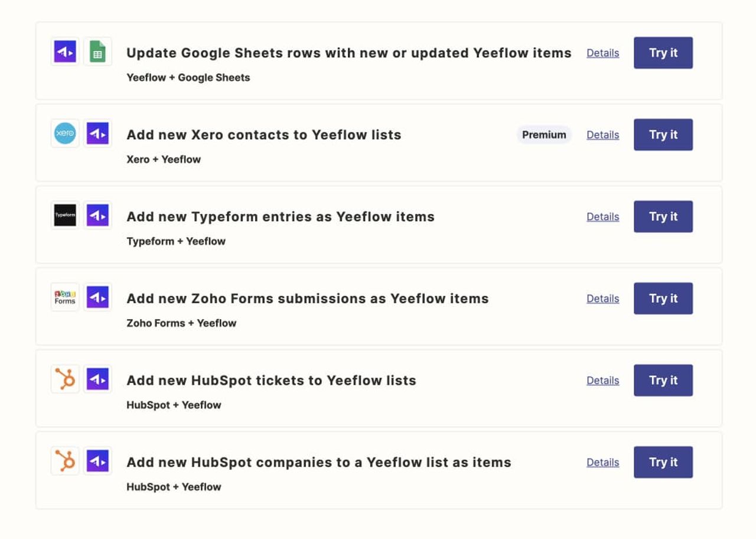The height and width of the screenshot is (539, 756).
Task: Try the Xero contacts to Yeeflow integration
Action: tap(663, 135)
